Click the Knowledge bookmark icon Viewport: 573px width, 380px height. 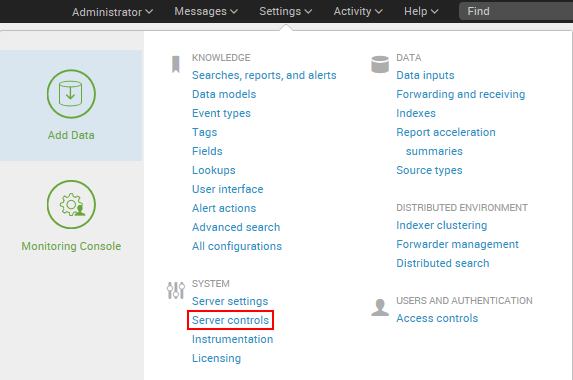(x=176, y=64)
